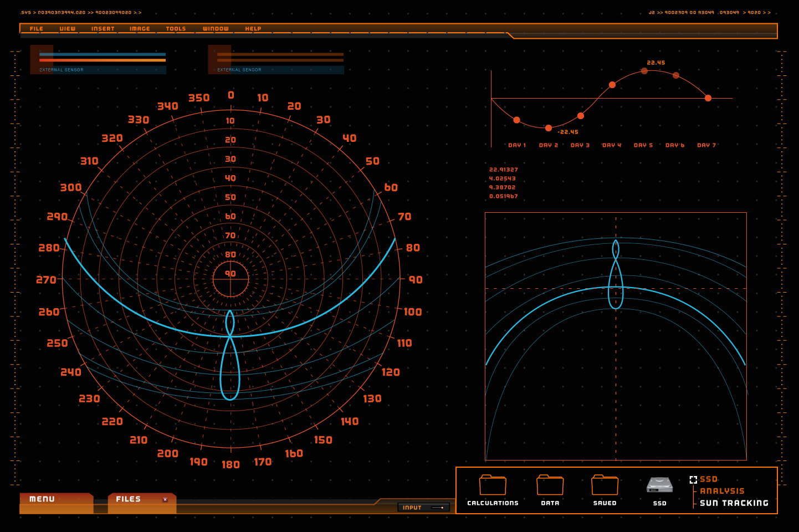The height and width of the screenshot is (532, 799).
Task: Open the CALCULATIONS folder
Action: [493, 485]
